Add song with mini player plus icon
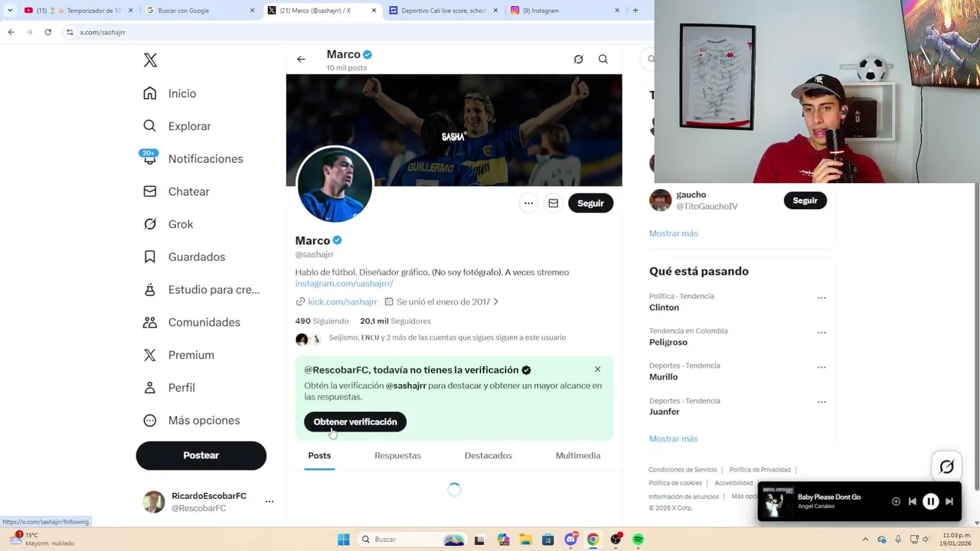980x551 pixels. (896, 502)
